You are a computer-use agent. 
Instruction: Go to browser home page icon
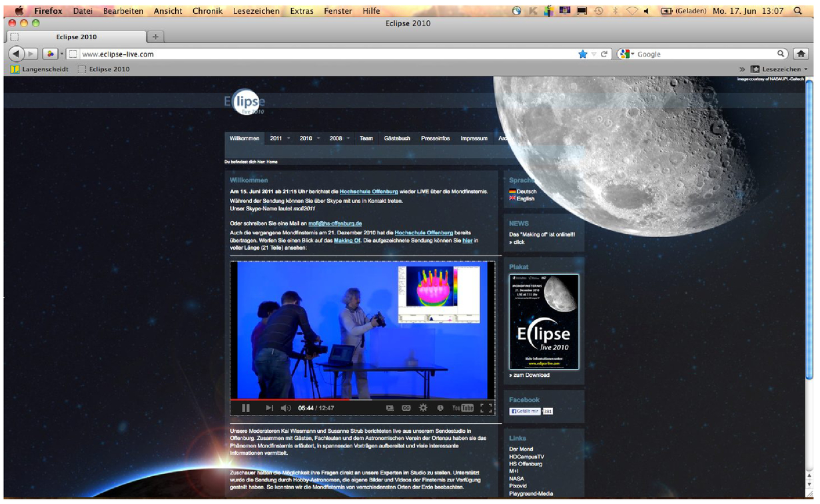coord(800,54)
